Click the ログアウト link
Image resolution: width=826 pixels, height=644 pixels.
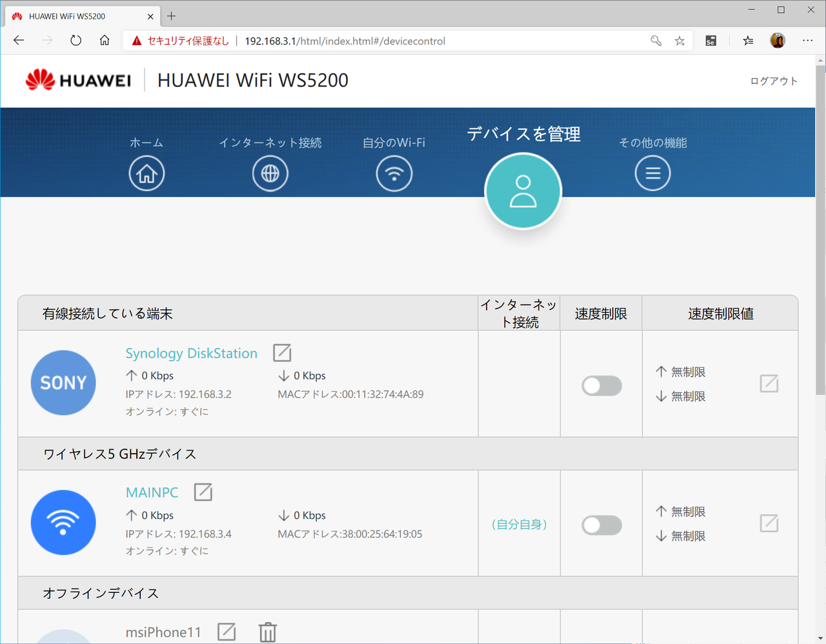[x=774, y=81]
